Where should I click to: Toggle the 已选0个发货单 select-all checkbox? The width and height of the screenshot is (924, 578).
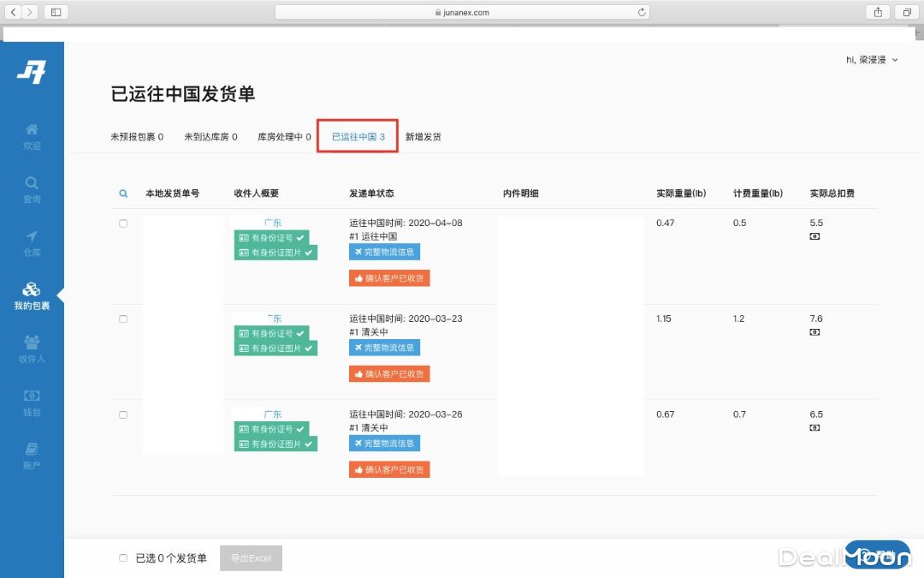click(123, 558)
